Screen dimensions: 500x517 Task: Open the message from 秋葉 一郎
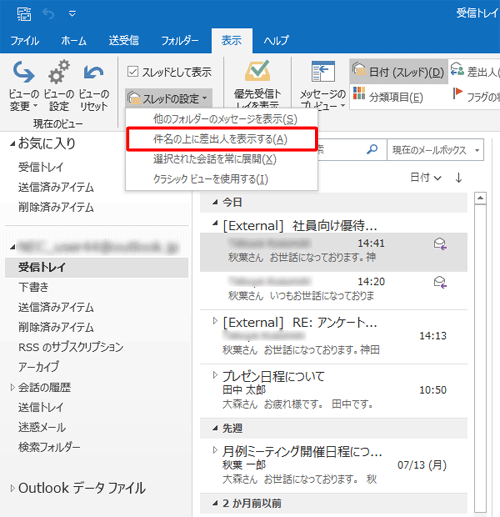333,466
